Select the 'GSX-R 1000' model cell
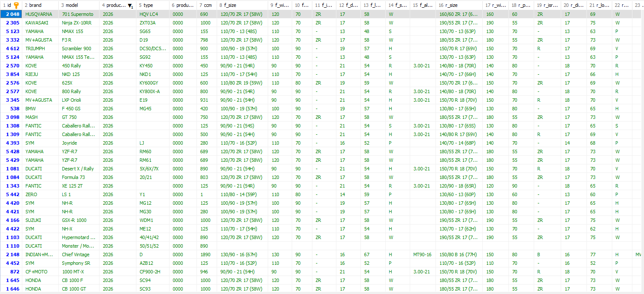The height and width of the screenshot is (294, 644). tap(79, 220)
